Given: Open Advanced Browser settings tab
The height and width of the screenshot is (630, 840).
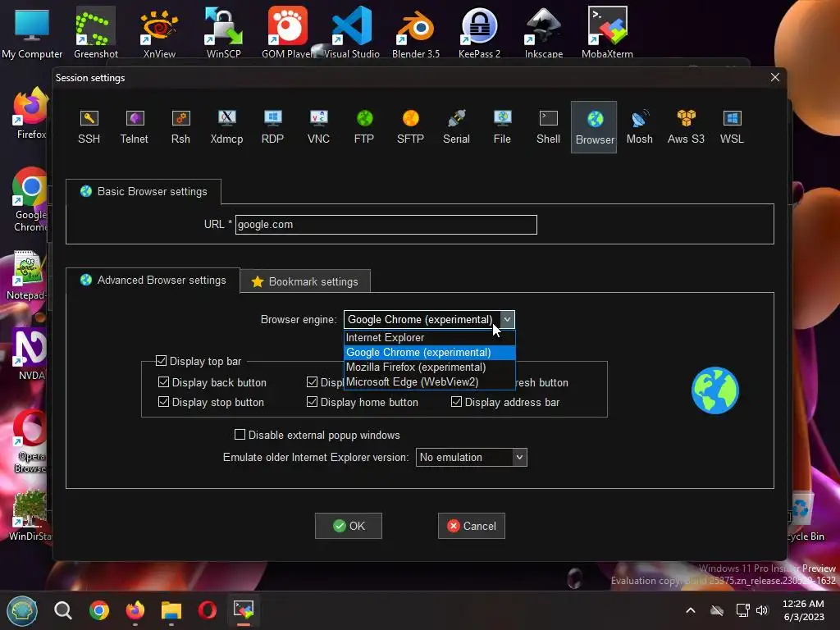Looking at the screenshot, I should (153, 281).
